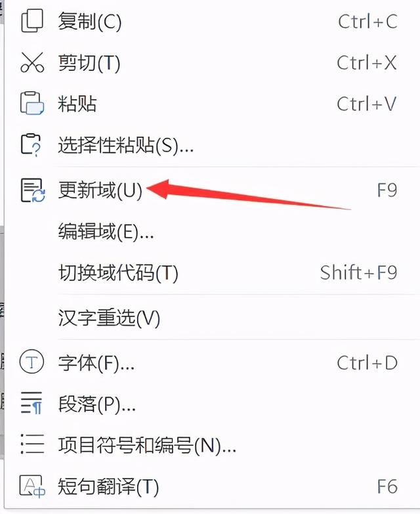The image size is (420, 514).
Task: Click the Short Sentence Translate icon
Action: click(x=32, y=486)
